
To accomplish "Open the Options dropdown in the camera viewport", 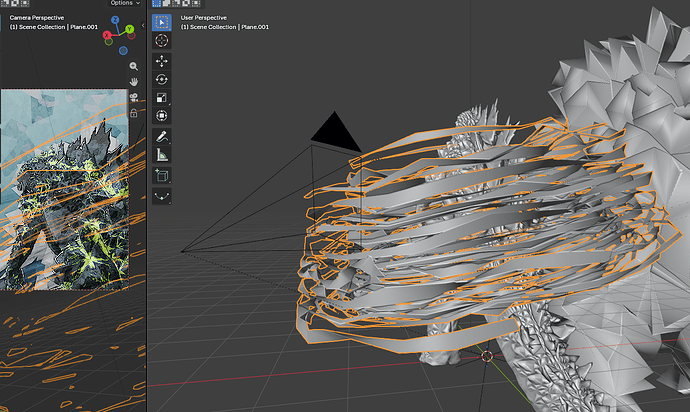I will click(x=125, y=3).
